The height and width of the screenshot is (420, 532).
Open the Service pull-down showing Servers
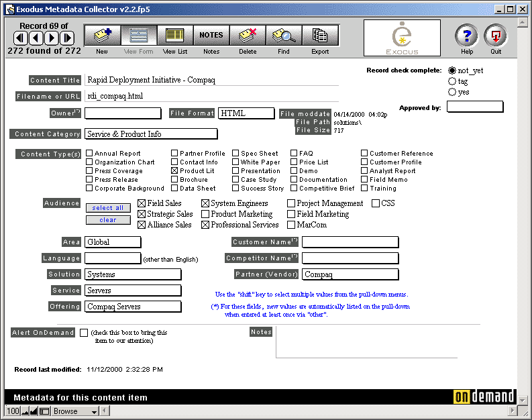coord(133,291)
